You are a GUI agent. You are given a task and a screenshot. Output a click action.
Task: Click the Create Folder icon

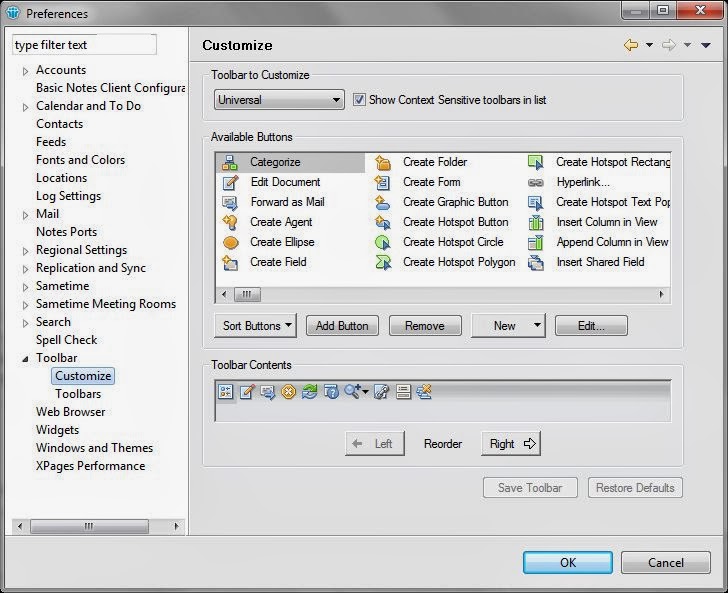tap(382, 162)
